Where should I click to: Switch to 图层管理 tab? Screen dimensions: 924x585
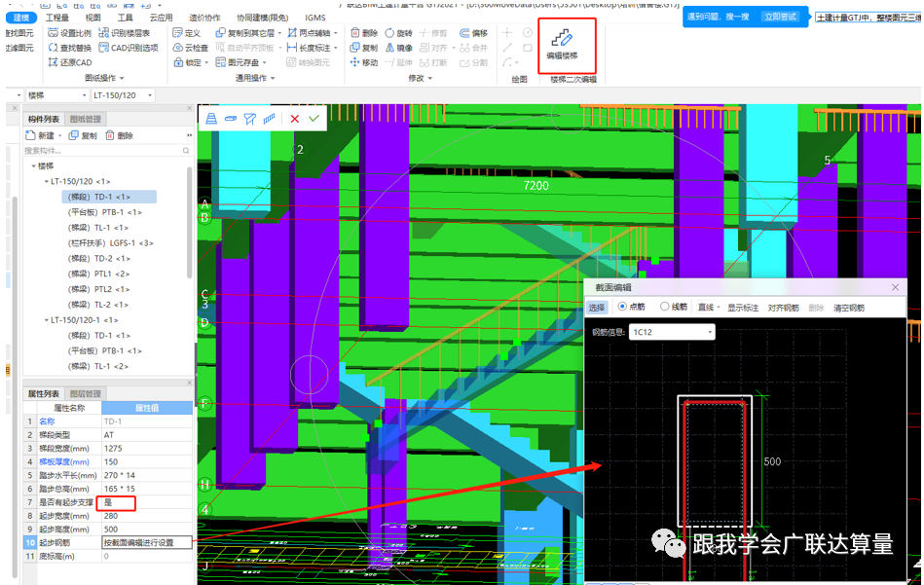coord(86,393)
